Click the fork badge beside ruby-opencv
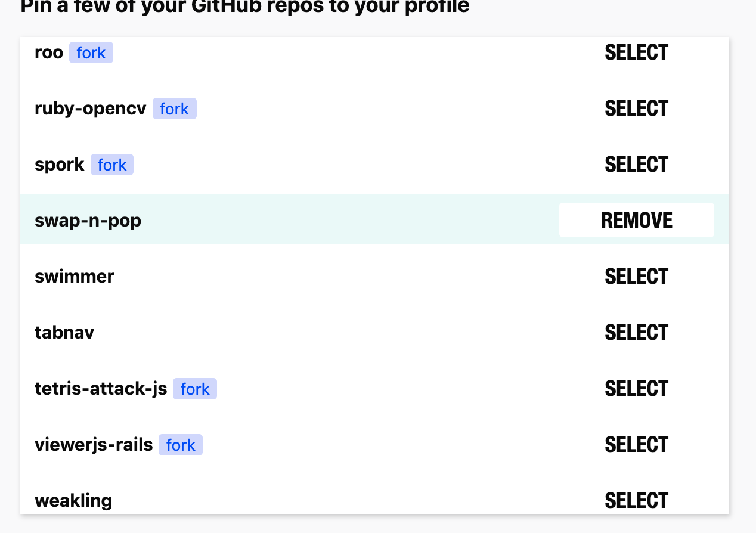The width and height of the screenshot is (756, 533). (174, 109)
